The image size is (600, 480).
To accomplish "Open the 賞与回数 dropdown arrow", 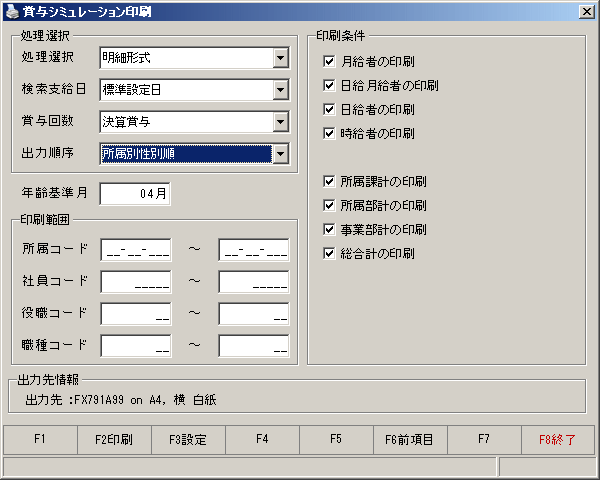I will coord(281,122).
